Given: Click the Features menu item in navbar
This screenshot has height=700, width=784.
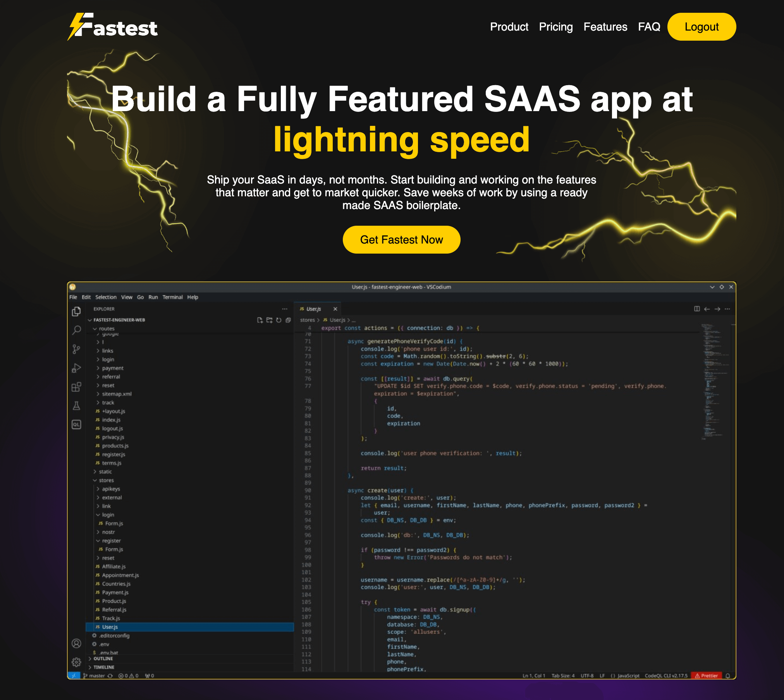Looking at the screenshot, I should 604,27.
